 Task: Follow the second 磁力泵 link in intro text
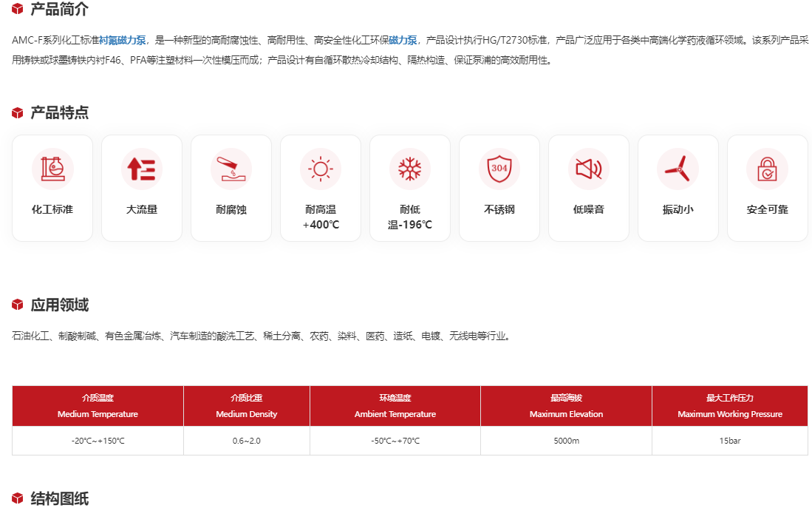[x=403, y=40]
